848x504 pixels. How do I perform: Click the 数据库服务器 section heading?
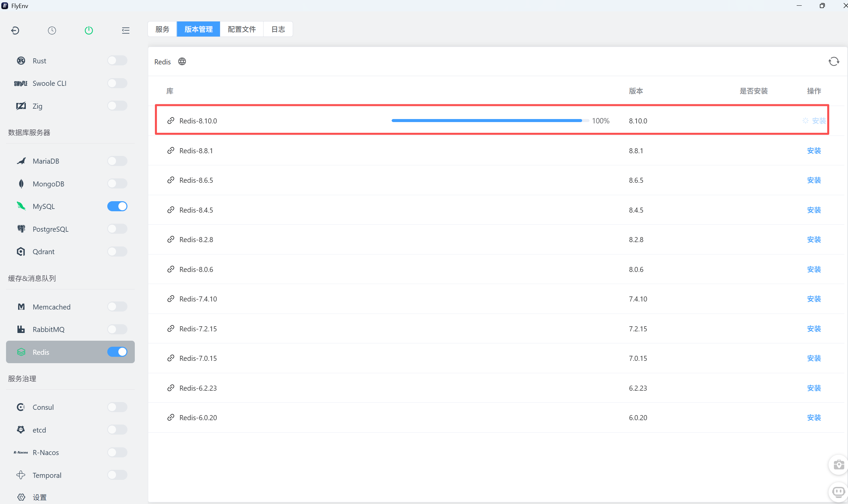click(29, 132)
